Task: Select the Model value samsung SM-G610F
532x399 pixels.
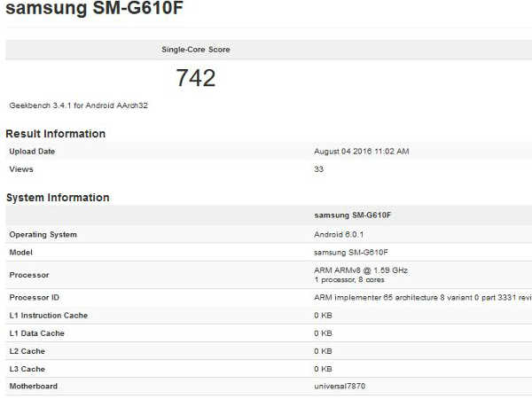Action: tap(351, 253)
